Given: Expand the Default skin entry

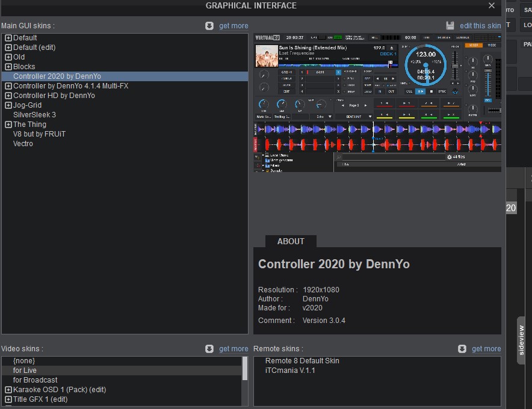Looking at the screenshot, I should coord(8,38).
